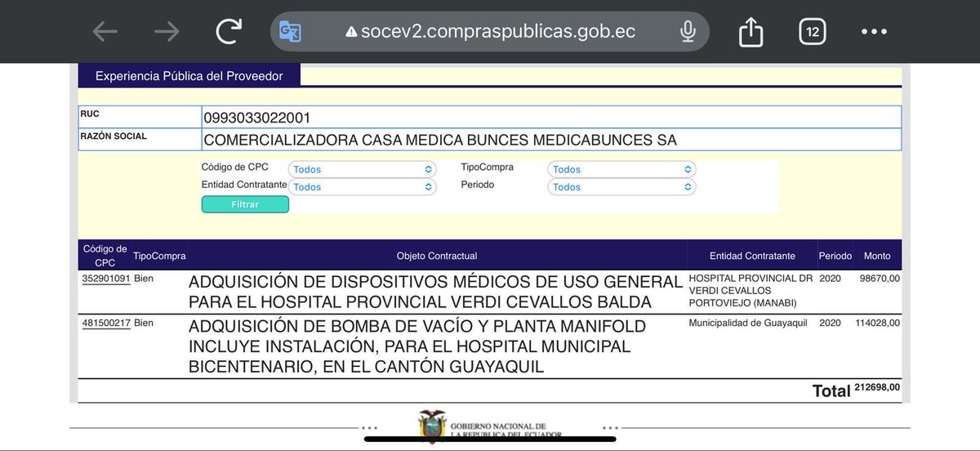Screen dimensions: 980x451
Task: Click the Filtrar button
Action: [x=245, y=204]
